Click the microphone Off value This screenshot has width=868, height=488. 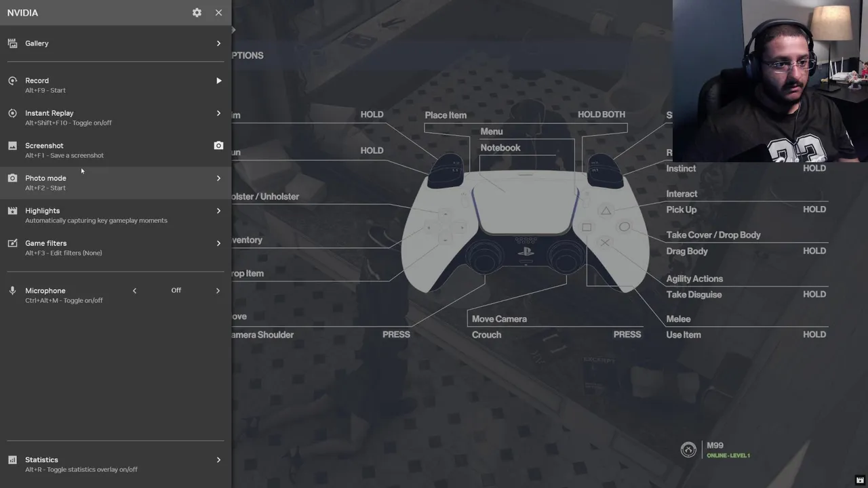click(176, 290)
